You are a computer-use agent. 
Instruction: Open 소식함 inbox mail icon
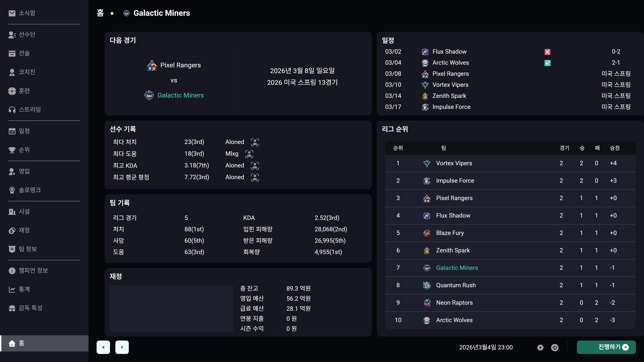click(12, 13)
